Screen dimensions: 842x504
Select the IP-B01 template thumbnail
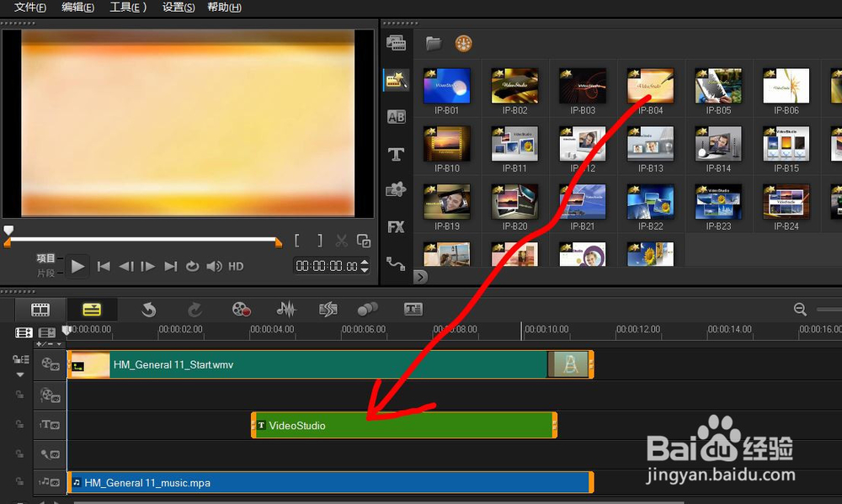pyautogui.click(x=446, y=85)
